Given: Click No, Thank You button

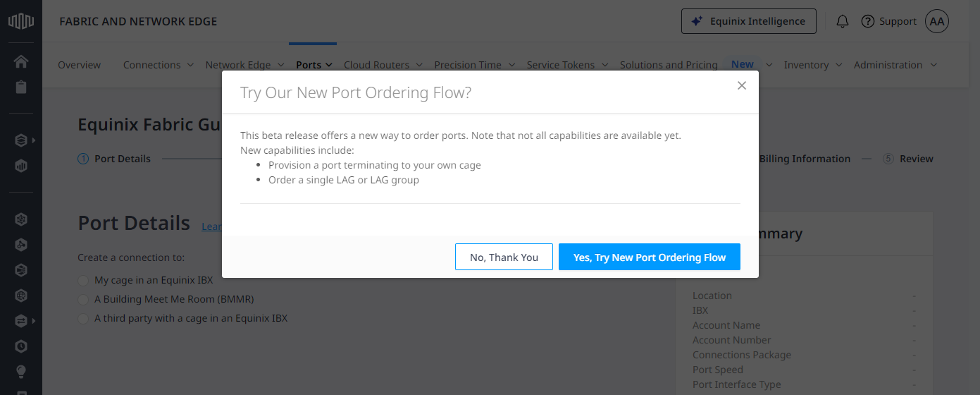Looking at the screenshot, I should (x=504, y=257).
